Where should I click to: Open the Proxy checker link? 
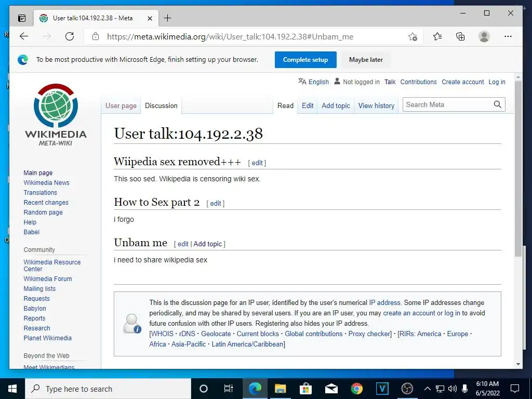click(x=369, y=334)
